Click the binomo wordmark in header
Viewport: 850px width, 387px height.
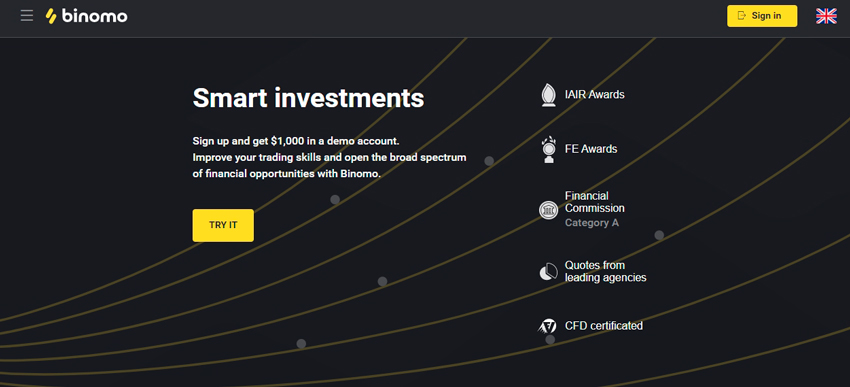pos(95,16)
